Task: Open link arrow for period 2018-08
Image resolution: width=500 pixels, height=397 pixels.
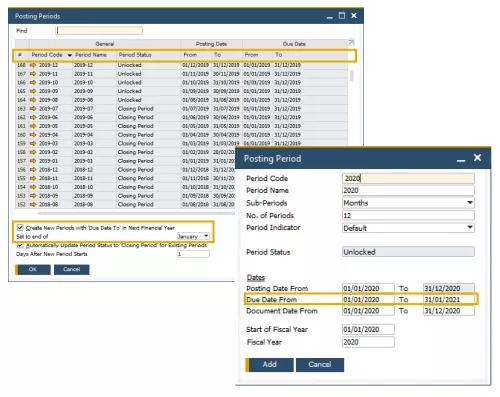Action: [x=33, y=204]
